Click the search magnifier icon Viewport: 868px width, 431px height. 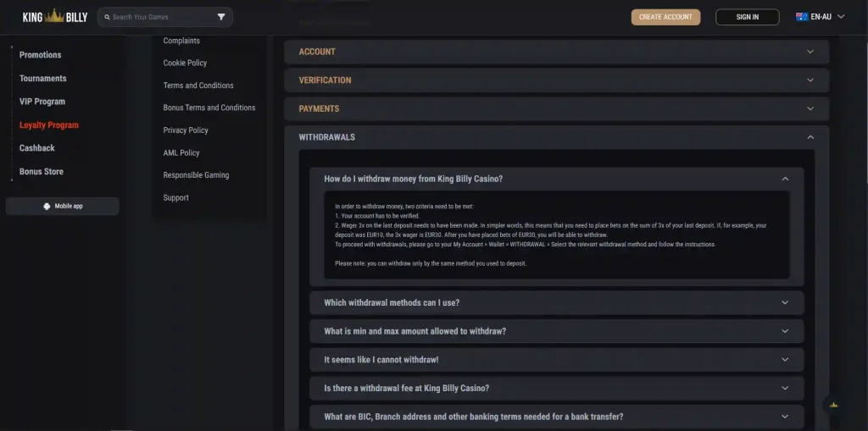click(108, 17)
